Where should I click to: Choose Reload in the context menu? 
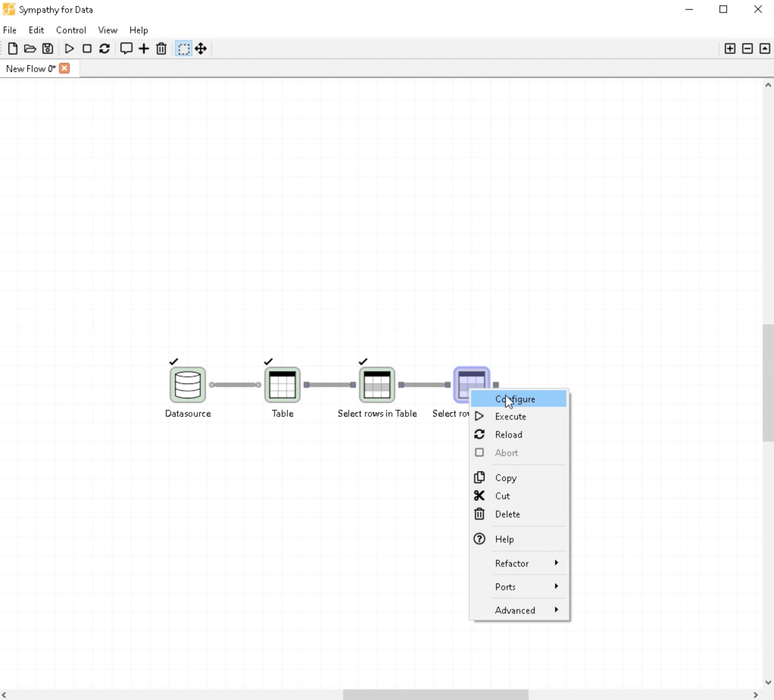click(519, 434)
